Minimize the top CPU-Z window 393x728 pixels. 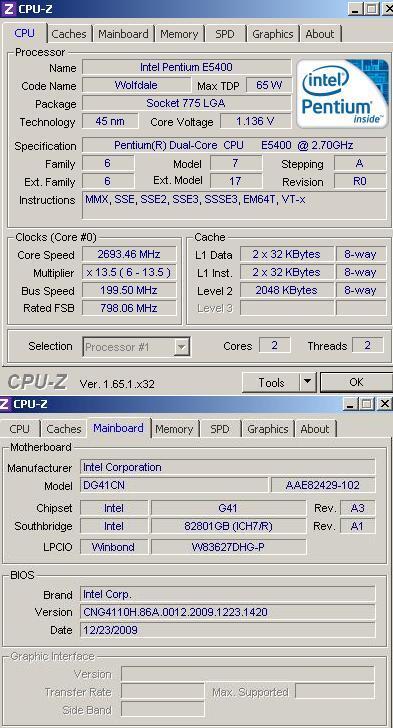356,8
